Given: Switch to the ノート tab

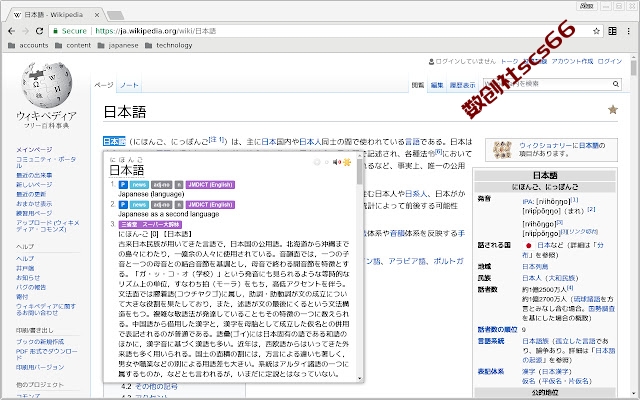Looking at the screenshot, I should click(129, 85).
